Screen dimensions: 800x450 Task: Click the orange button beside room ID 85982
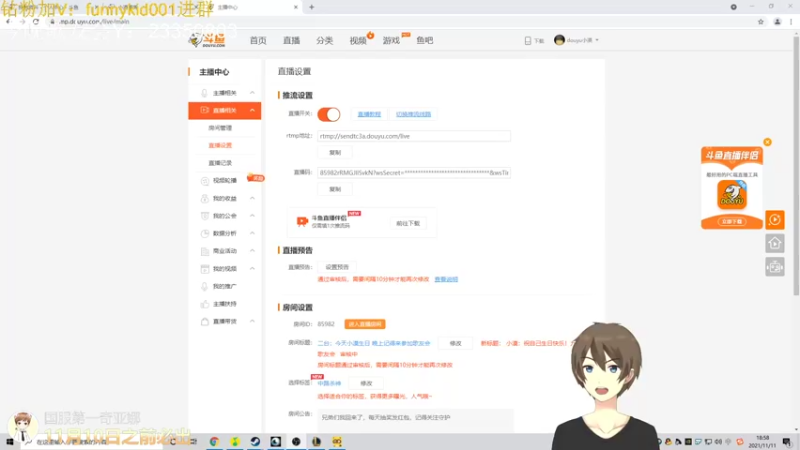(365, 324)
